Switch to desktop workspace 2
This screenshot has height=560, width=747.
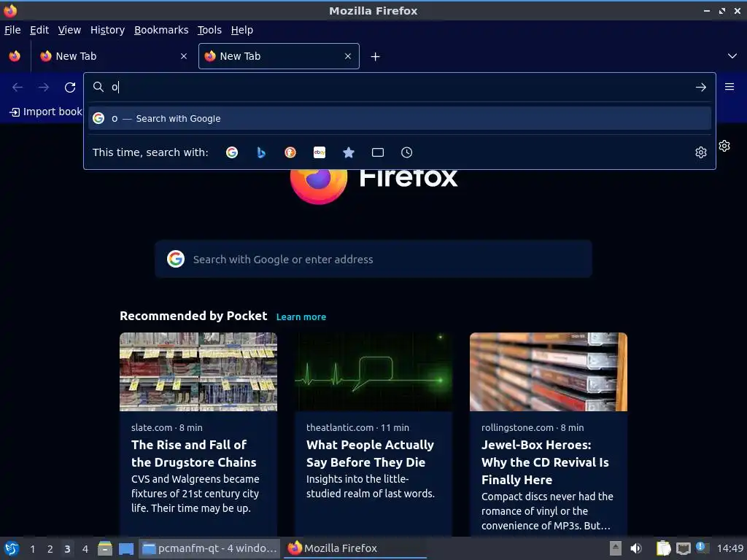pos(50,549)
